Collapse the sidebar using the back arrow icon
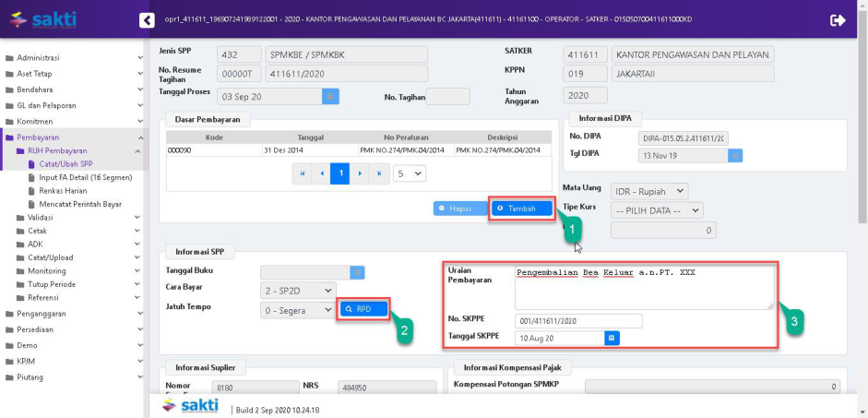The image size is (868, 418). click(146, 20)
